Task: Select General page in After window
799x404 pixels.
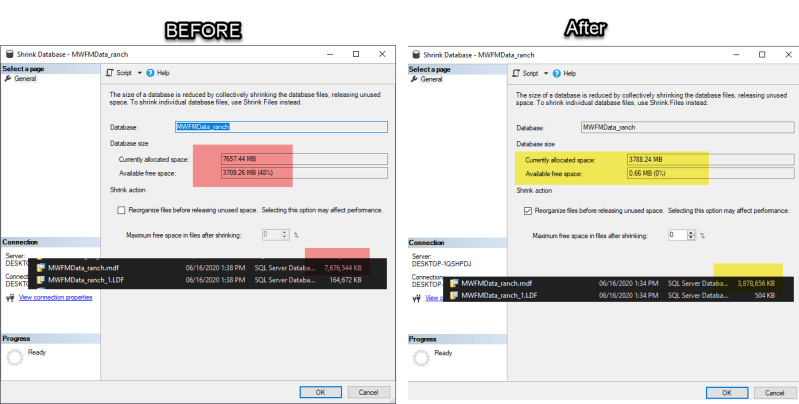Action: click(431, 79)
